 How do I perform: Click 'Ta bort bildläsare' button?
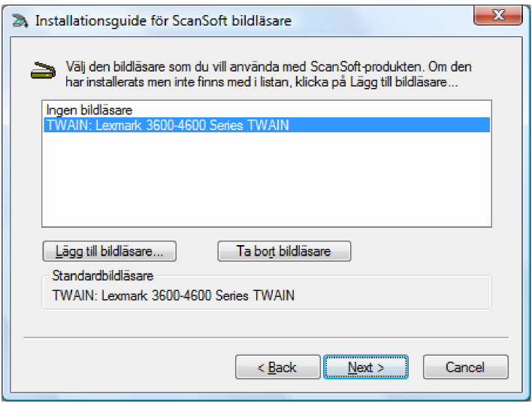click(284, 251)
